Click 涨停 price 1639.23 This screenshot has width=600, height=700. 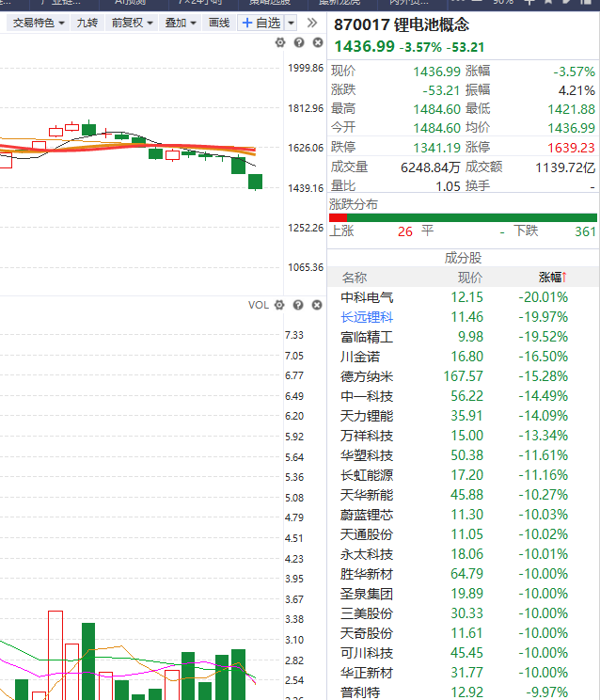tap(571, 148)
